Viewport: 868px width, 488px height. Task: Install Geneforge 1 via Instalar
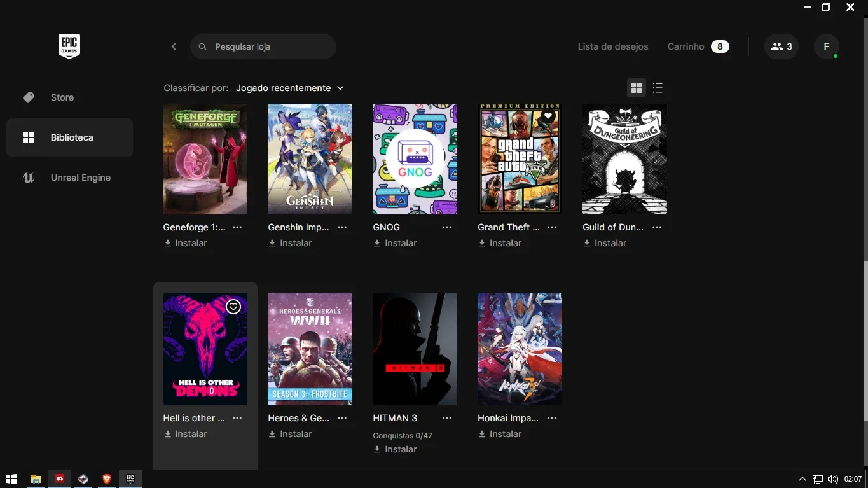(x=186, y=243)
